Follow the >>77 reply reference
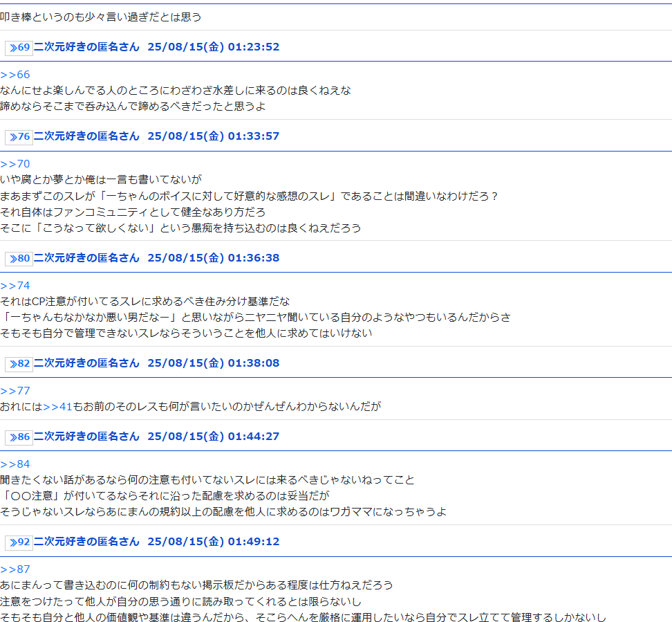This screenshot has height=622, width=672. 15,391
